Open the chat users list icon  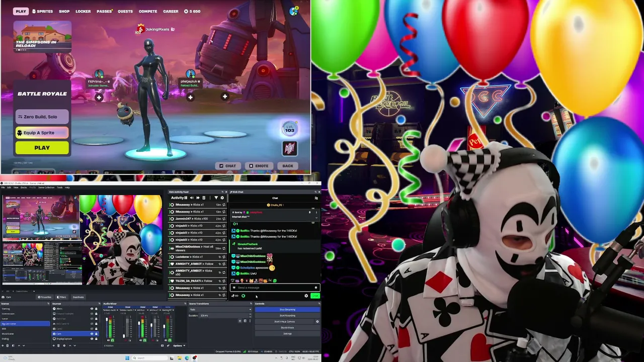click(x=316, y=198)
